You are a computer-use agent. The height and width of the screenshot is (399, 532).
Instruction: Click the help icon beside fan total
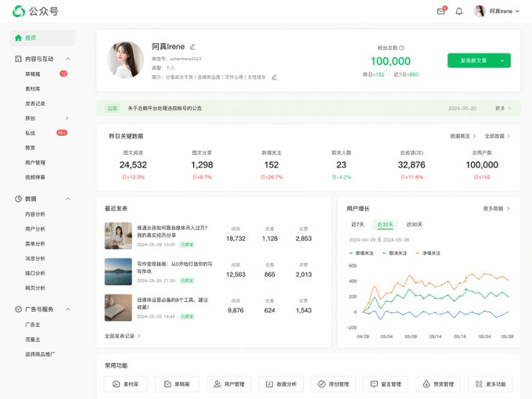[x=401, y=48]
